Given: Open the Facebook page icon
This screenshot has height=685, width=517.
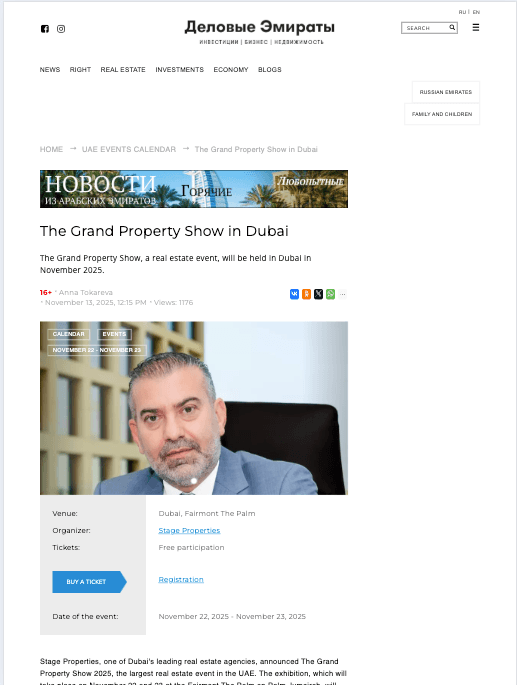Looking at the screenshot, I should point(45,29).
